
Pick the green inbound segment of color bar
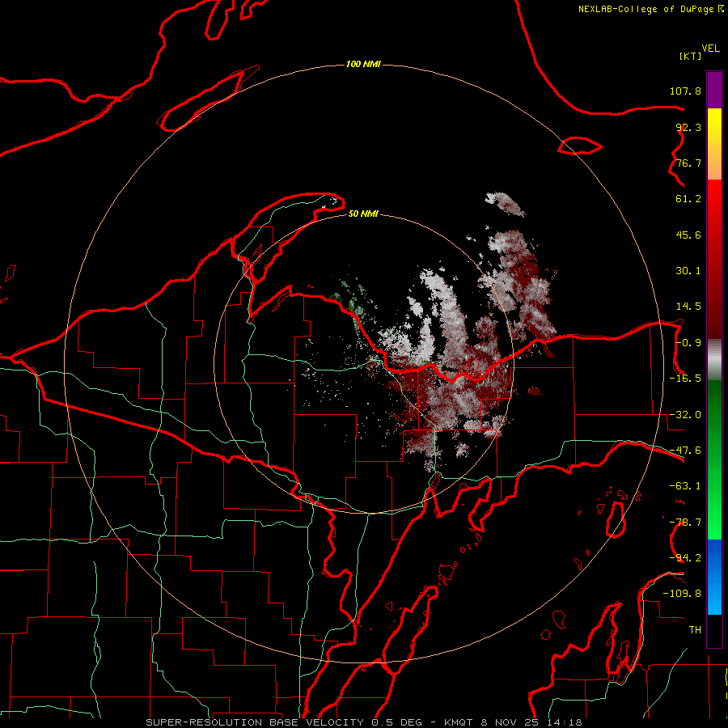point(714,459)
